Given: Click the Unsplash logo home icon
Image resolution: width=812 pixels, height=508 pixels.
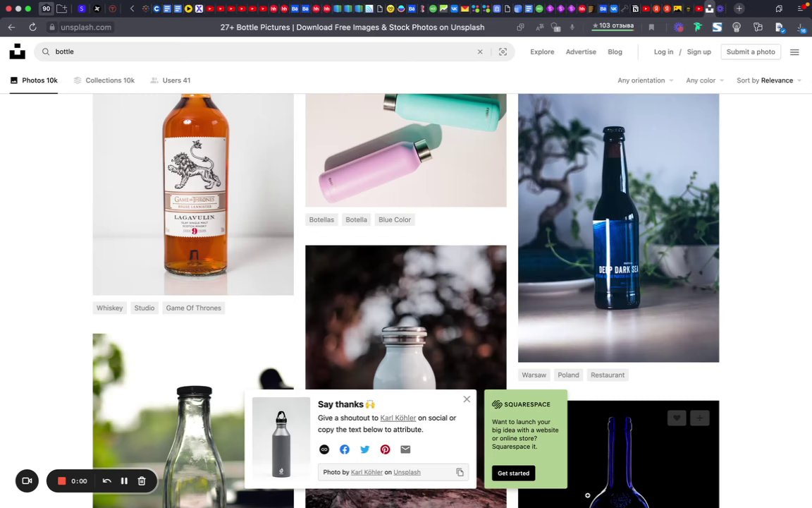Looking at the screenshot, I should click(x=17, y=52).
